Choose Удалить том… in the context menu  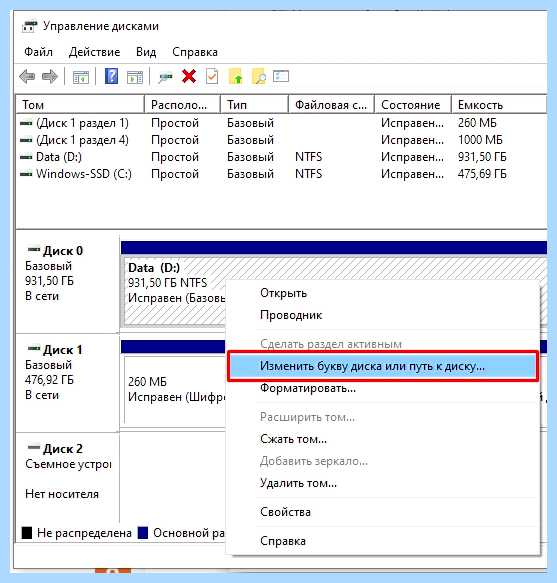(x=383, y=483)
